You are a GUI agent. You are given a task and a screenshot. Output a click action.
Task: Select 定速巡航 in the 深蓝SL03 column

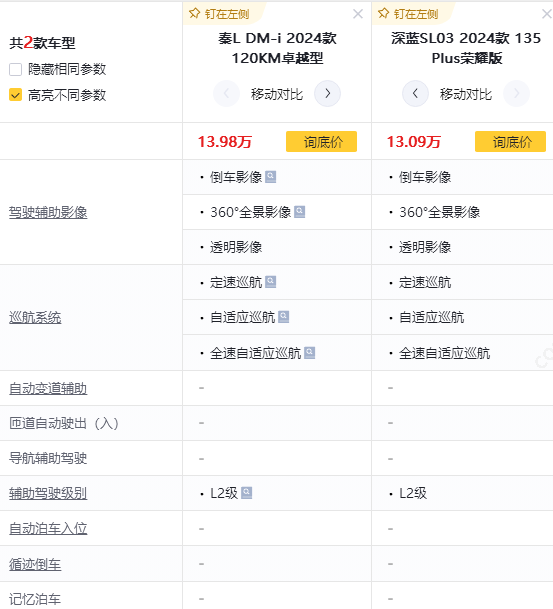click(x=425, y=282)
